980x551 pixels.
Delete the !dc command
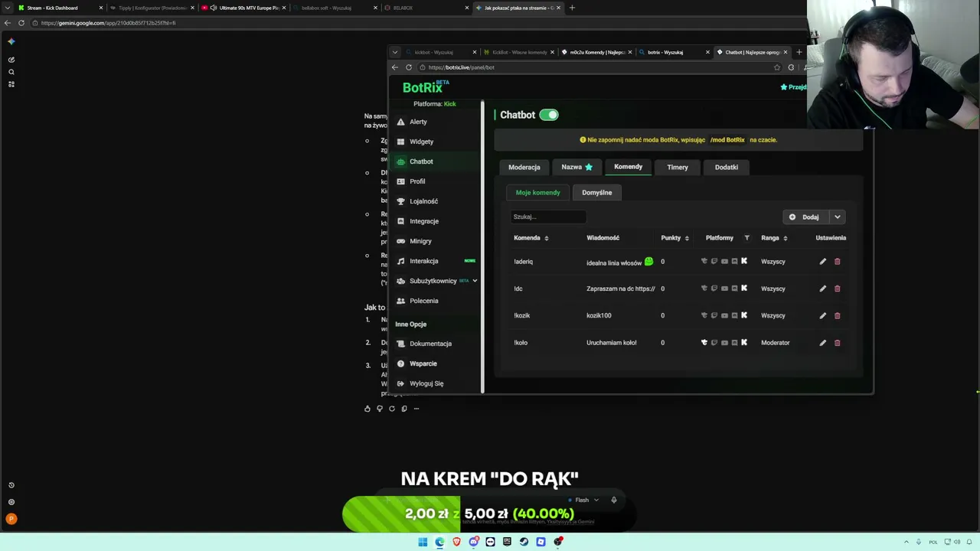point(837,289)
